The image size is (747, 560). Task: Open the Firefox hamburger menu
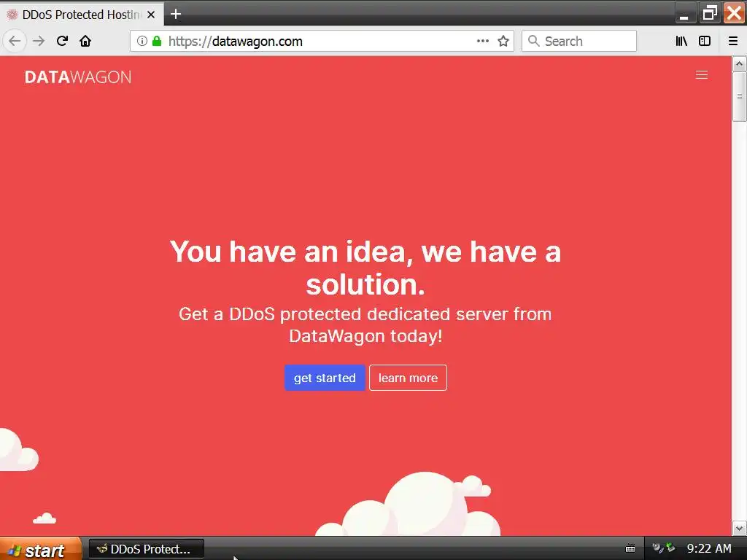(x=732, y=42)
